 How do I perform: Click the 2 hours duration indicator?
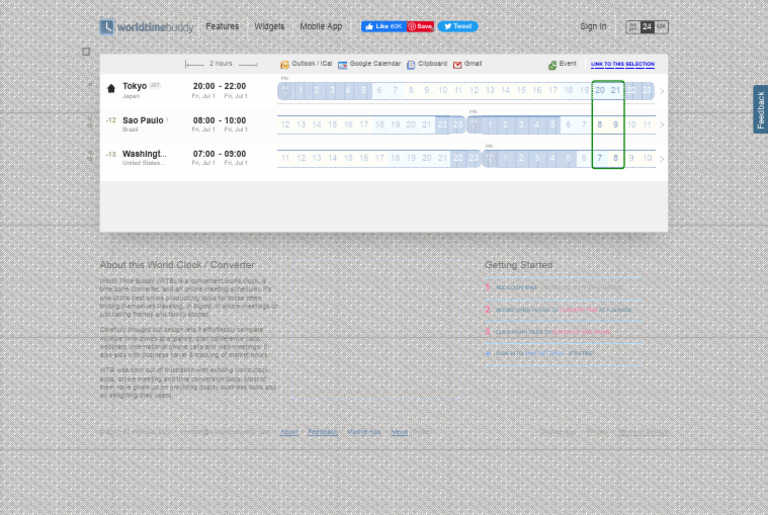tap(221, 64)
